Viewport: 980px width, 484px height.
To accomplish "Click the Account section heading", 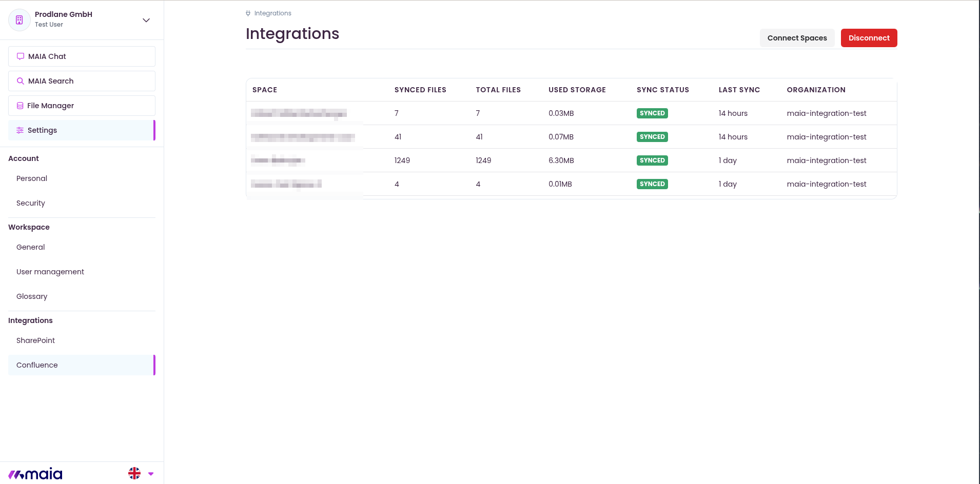I will point(24,158).
